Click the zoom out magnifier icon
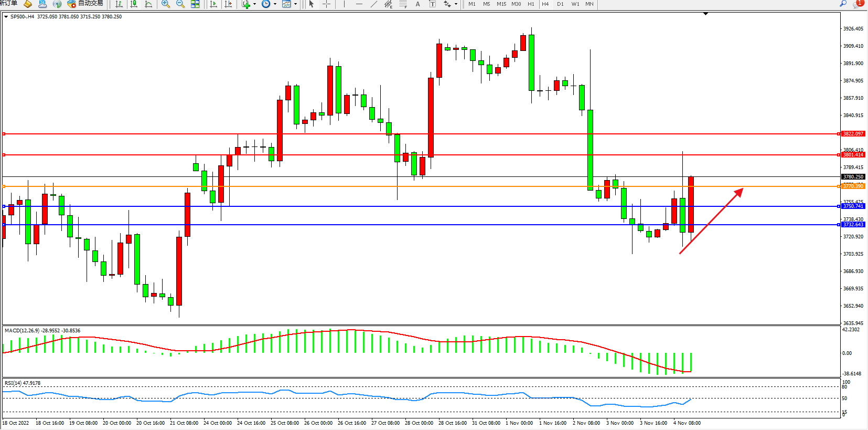Viewport: 868px width, 430px height. [180, 4]
